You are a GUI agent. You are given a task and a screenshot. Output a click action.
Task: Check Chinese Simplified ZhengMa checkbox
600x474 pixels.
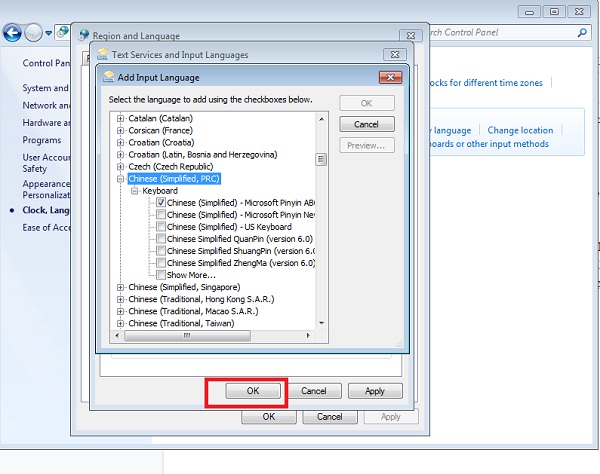161,263
